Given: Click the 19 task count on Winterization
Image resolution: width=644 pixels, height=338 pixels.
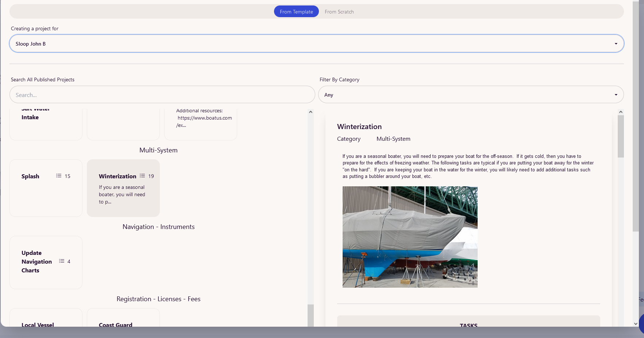Looking at the screenshot, I should click(151, 176).
